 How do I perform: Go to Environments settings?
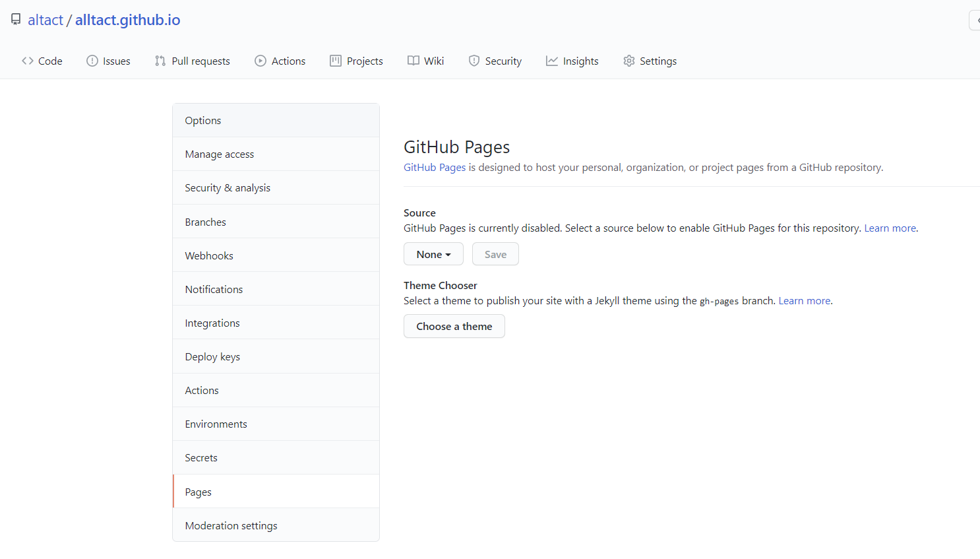[x=276, y=424]
